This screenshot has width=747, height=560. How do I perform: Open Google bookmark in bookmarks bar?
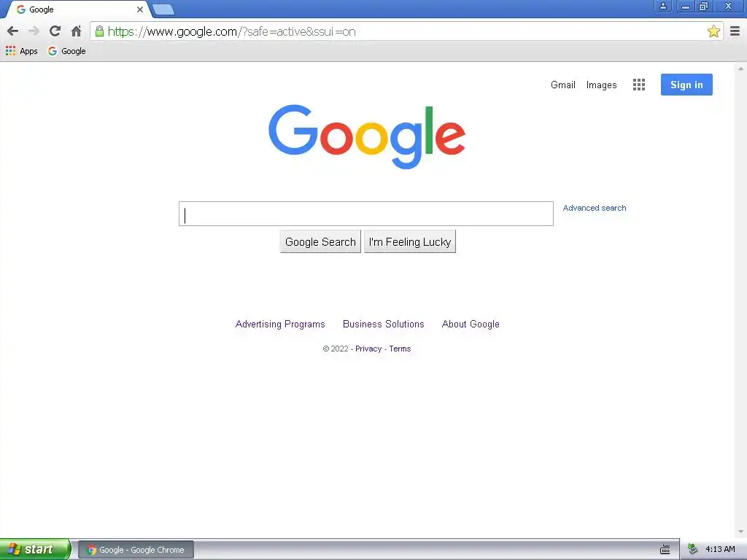(66, 51)
